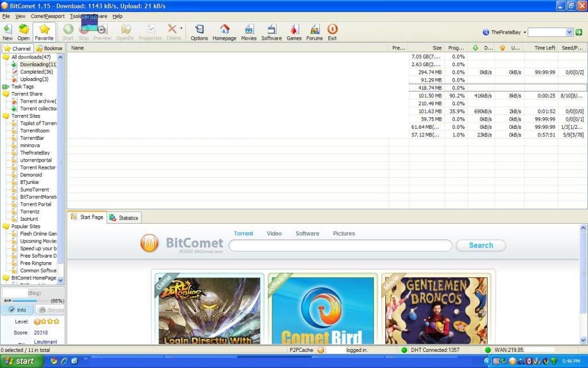
Task: Expand the toolbar search box dropdown arrow
Action: pos(569,33)
